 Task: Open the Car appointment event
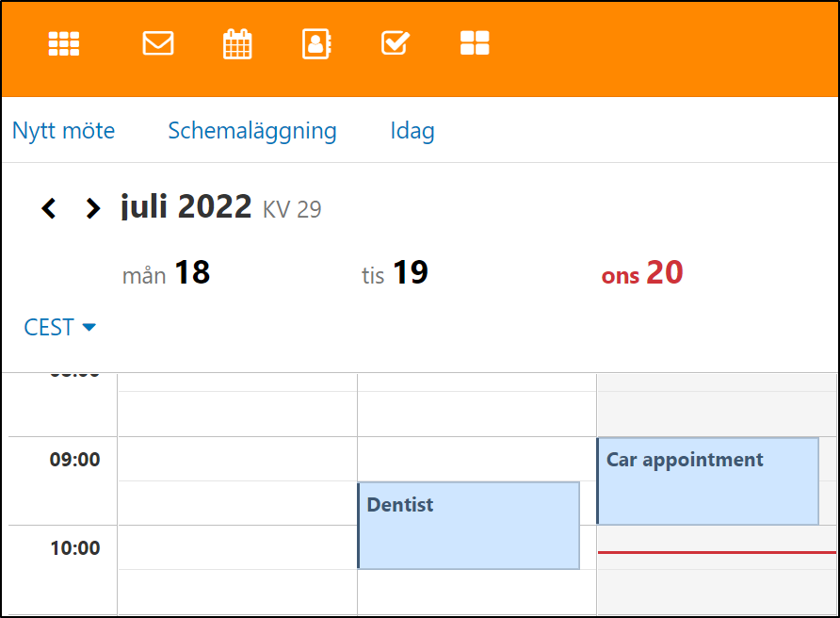point(707,481)
